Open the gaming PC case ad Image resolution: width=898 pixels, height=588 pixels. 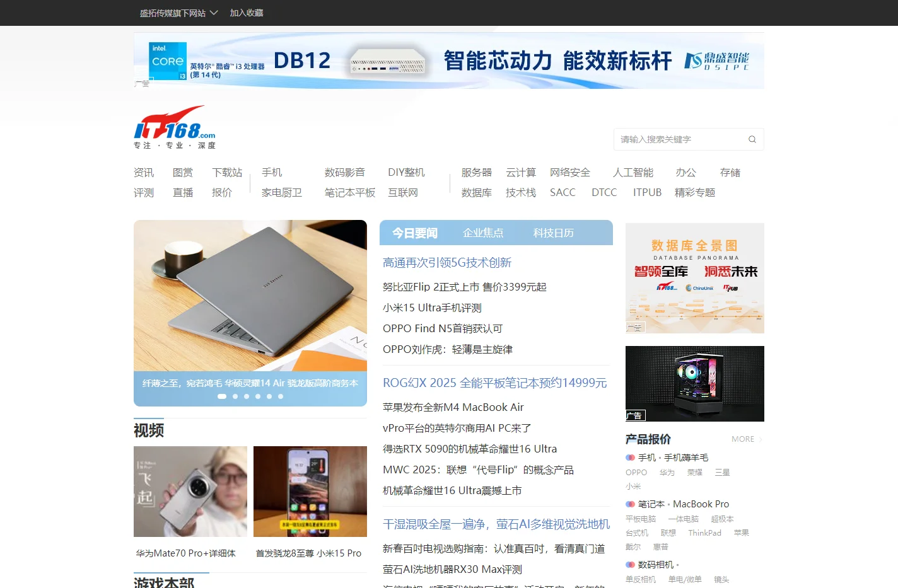click(695, 384)
